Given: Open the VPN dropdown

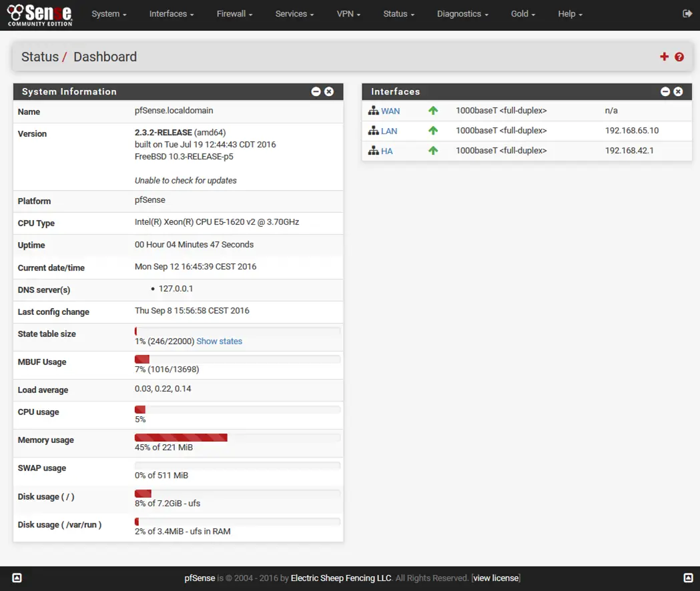Looking at the screenshot, I should (348, 14).
